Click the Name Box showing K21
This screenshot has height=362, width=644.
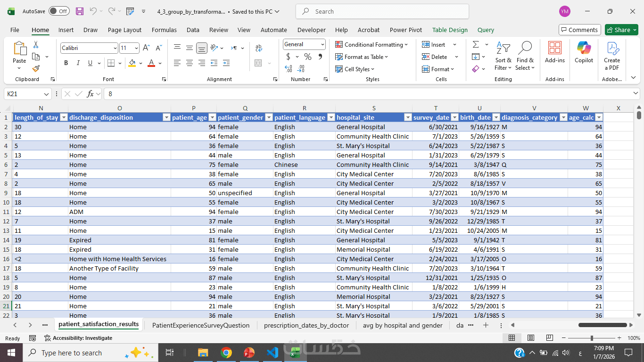[x=24, y=94]
